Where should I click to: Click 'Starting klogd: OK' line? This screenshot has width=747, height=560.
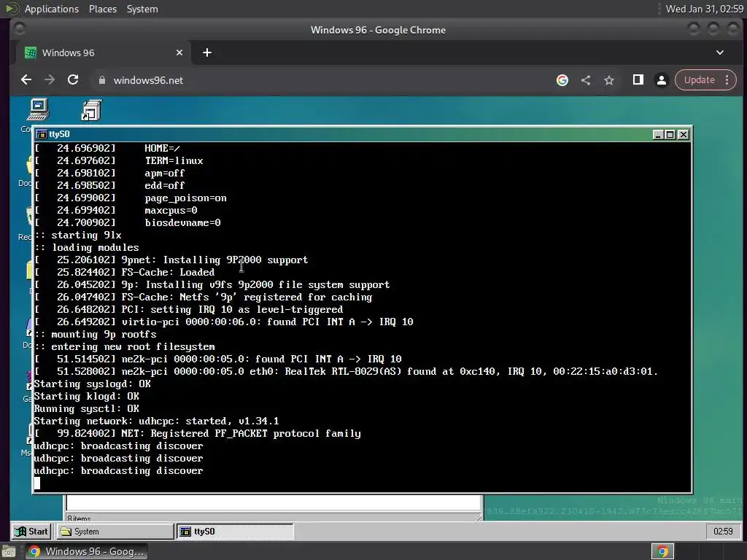[x=87, y=396]
